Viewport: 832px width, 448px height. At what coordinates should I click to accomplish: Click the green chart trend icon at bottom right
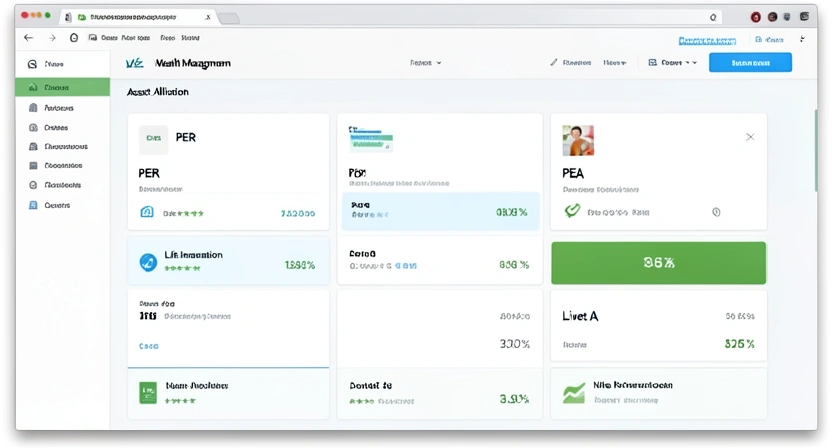point(574,393)
